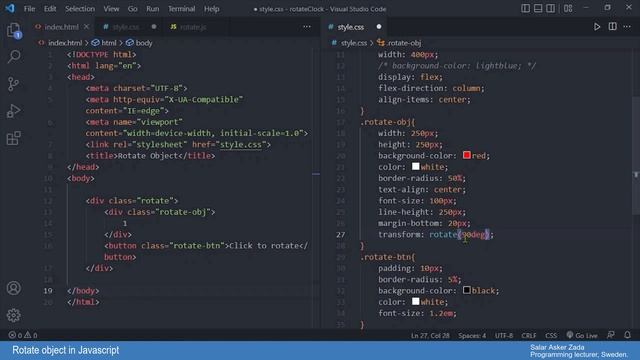Click the Go Live status bar button
Viewport: 640px width, 360px height.
pyautogui.click(x=582, y=335)
